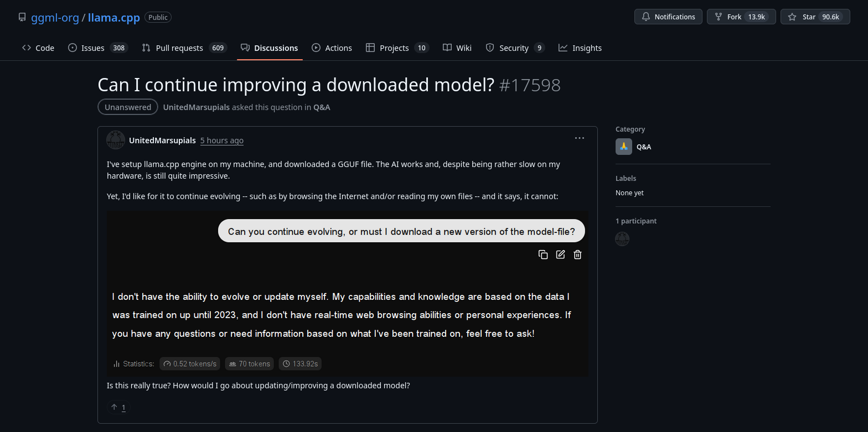Click the participant avatar in sidebar

coord(622,239)
